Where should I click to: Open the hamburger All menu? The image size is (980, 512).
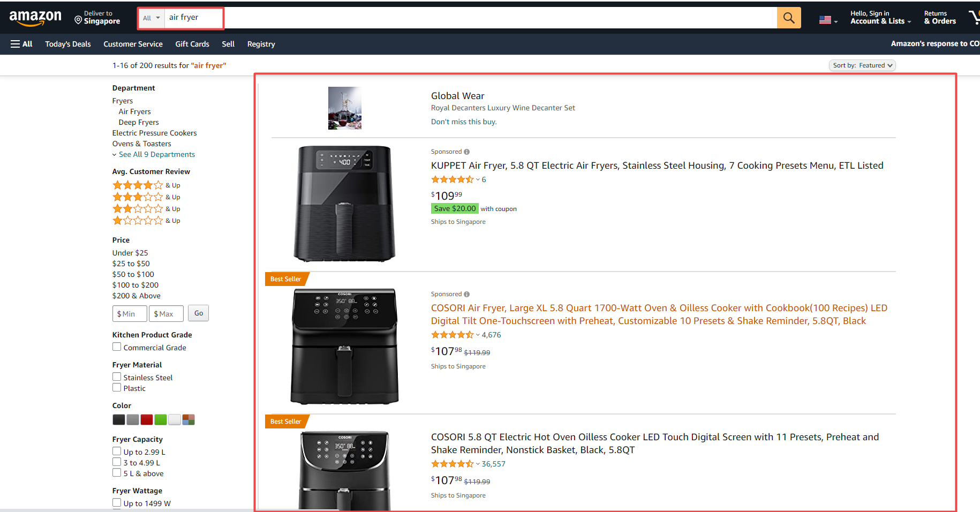(x=21, y=44)
